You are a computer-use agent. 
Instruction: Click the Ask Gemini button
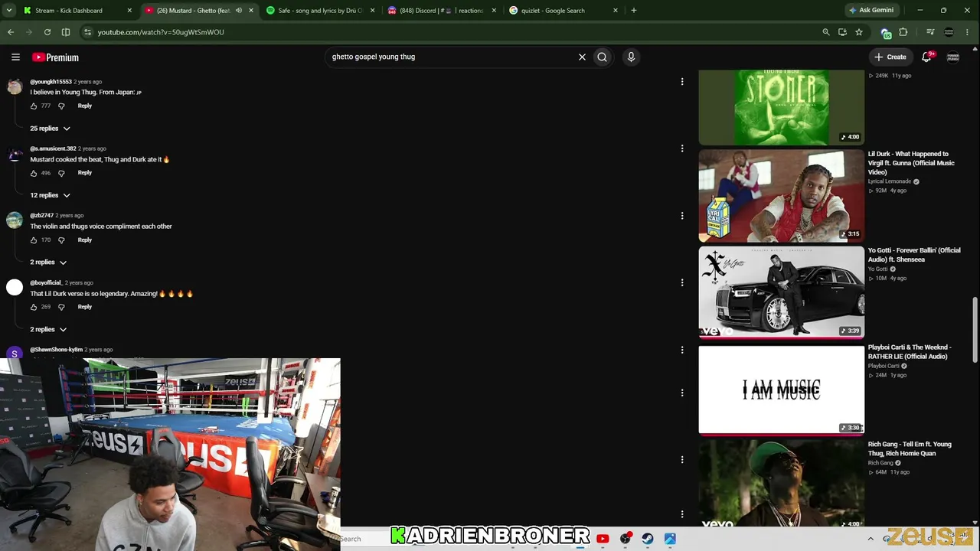871,11
